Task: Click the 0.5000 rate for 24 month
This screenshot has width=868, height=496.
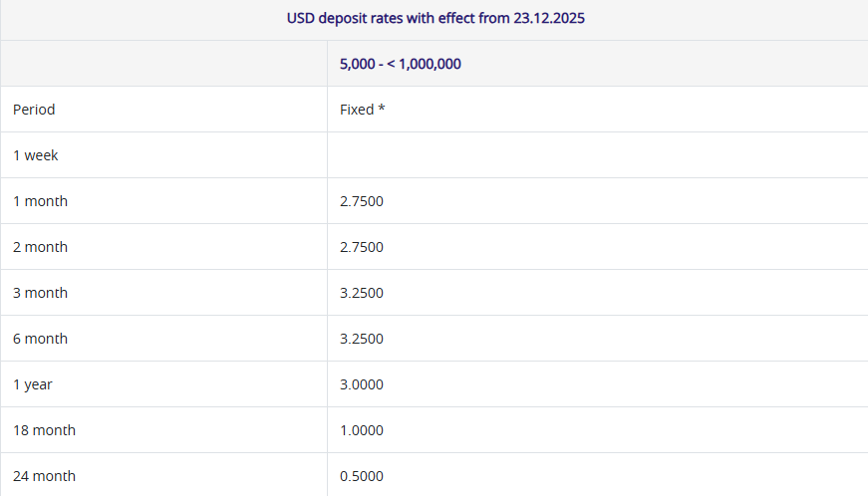Action: coord(362,476)
